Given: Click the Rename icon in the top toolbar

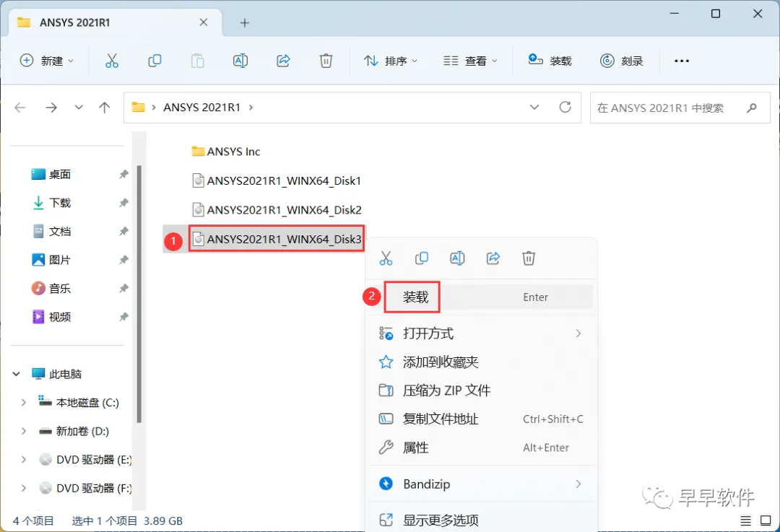Looking at the screenshot, I should (x=240, y=61).
